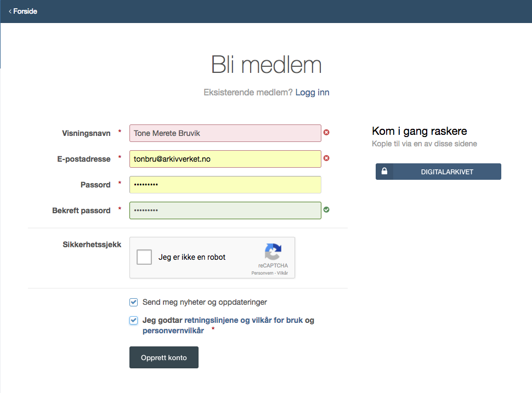Open 'retningslinjene og vilkår for bruk' link
The height and width of the screenshot is (393, 532).
pyautogui.click(x=243, y=320)
